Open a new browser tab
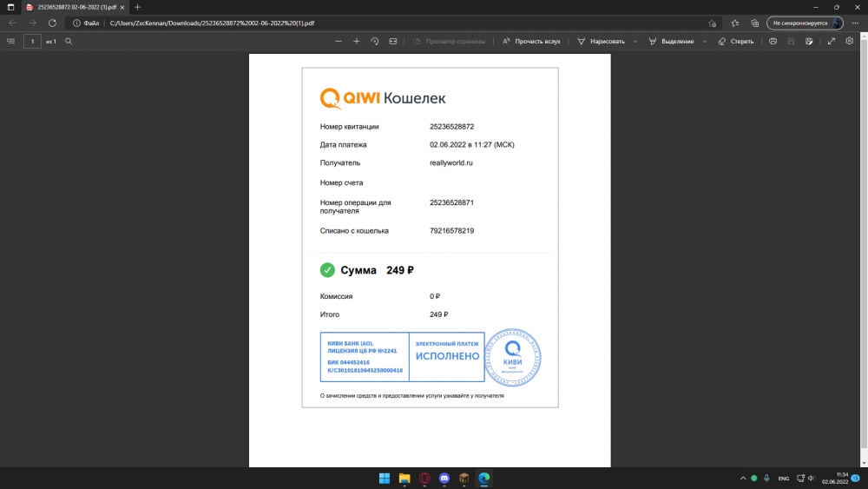The width and height of the screenshot is (868, 489). (x=138, y=7)
